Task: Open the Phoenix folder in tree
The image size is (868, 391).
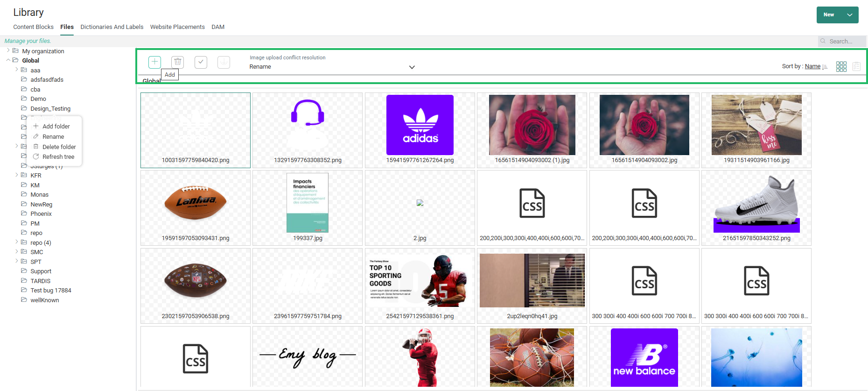Action: click(41, 214)
